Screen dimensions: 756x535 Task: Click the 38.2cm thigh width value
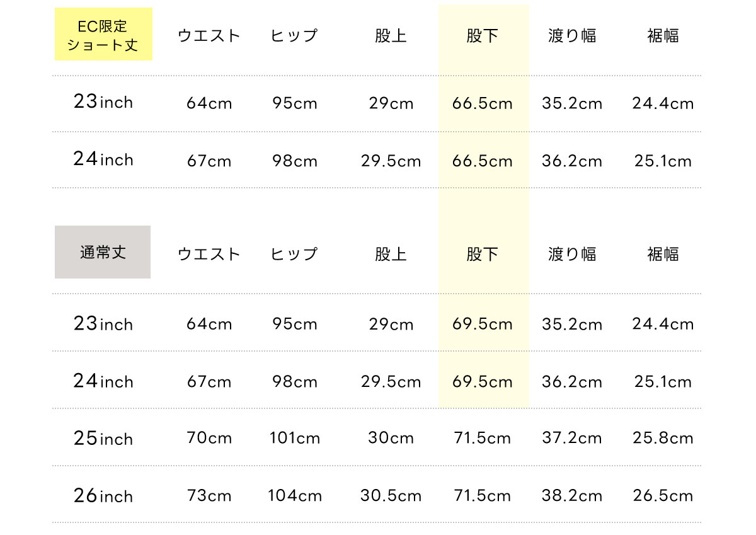(571, 496)
